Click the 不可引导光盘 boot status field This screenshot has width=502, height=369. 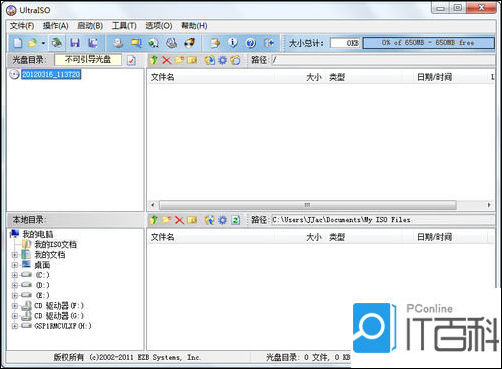(x=88, y=60)
